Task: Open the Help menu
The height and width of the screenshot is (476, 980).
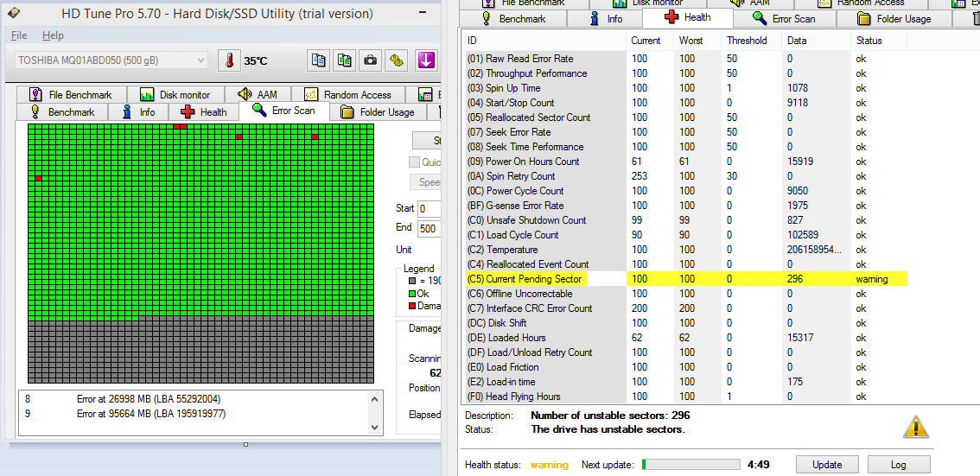Action: tap(53, 35)
